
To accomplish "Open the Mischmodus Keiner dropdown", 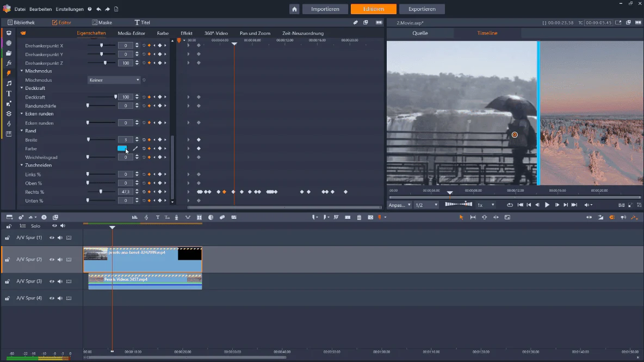I will click(x=114, y=80).
